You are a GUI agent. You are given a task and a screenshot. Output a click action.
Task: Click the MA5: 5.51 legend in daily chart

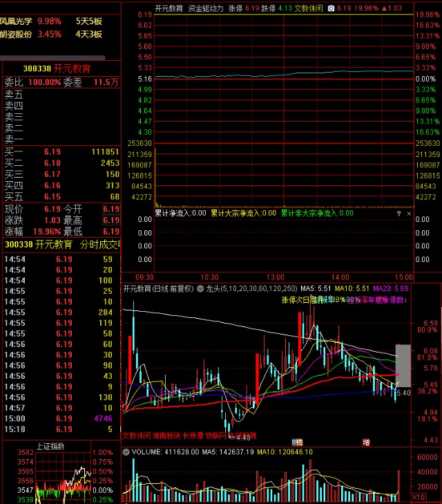click(316, 289)
